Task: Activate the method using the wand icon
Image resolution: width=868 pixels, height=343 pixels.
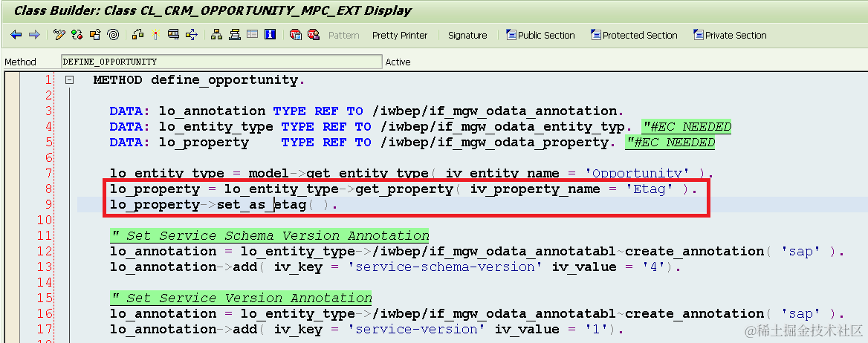Action: pos(155,35)
